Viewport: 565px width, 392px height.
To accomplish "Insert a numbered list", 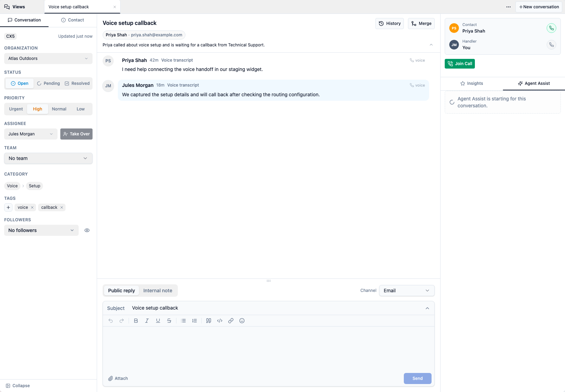I will click(x=194, y=321).
